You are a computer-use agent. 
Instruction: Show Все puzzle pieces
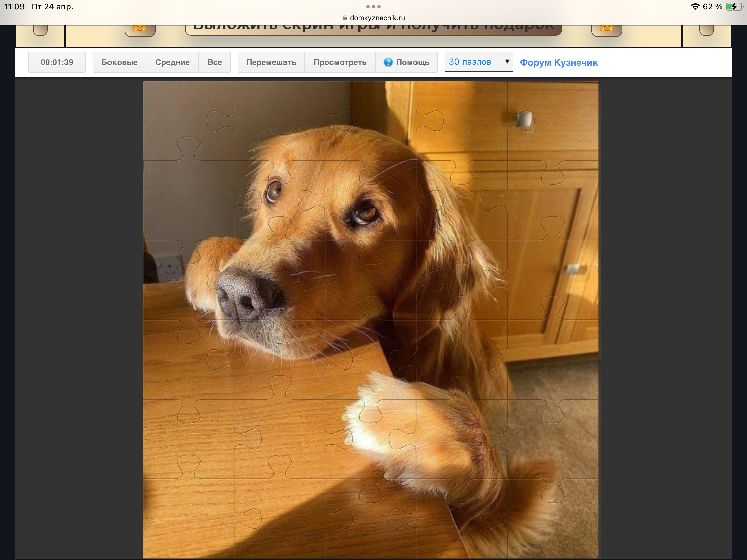[x=214, y=62]
